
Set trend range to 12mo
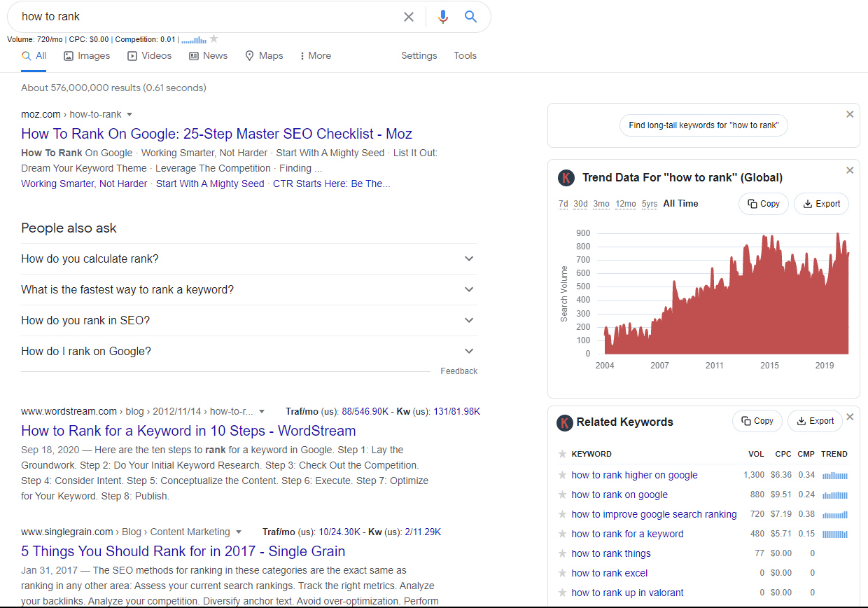(626, 204)
